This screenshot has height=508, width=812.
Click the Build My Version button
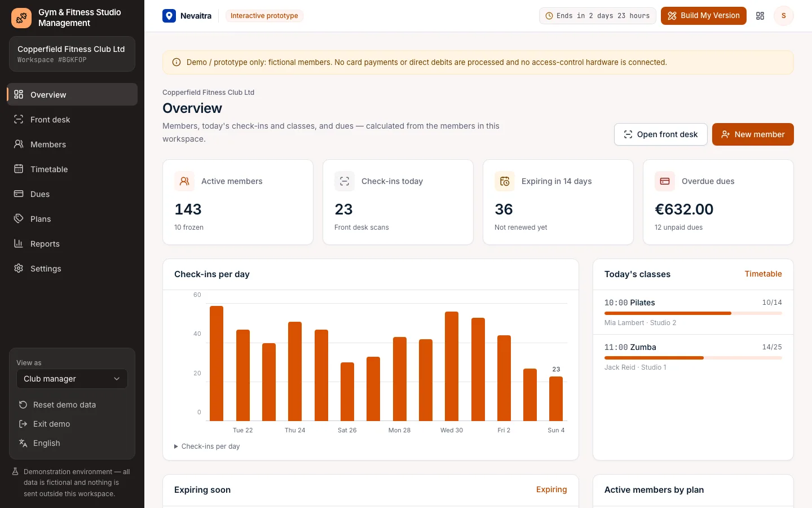click(x=704, y=16)
